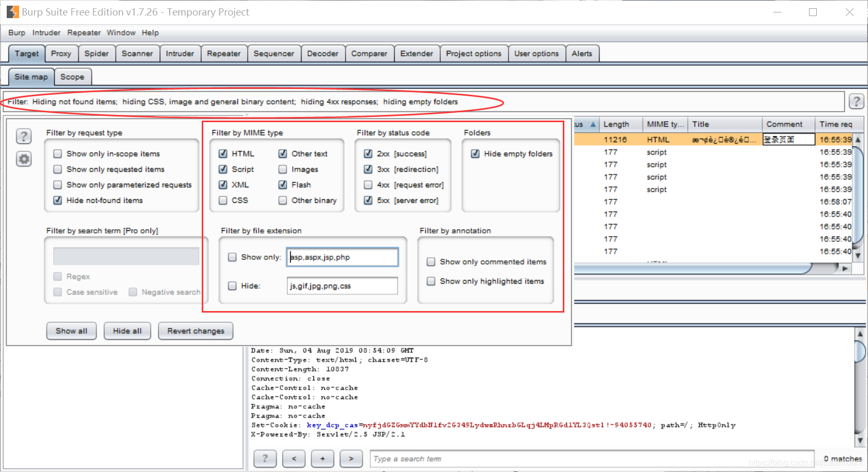Viewport: 868px width, 472px height.
Task: Open the filter settings gear icon
Action: pos(24,159)
